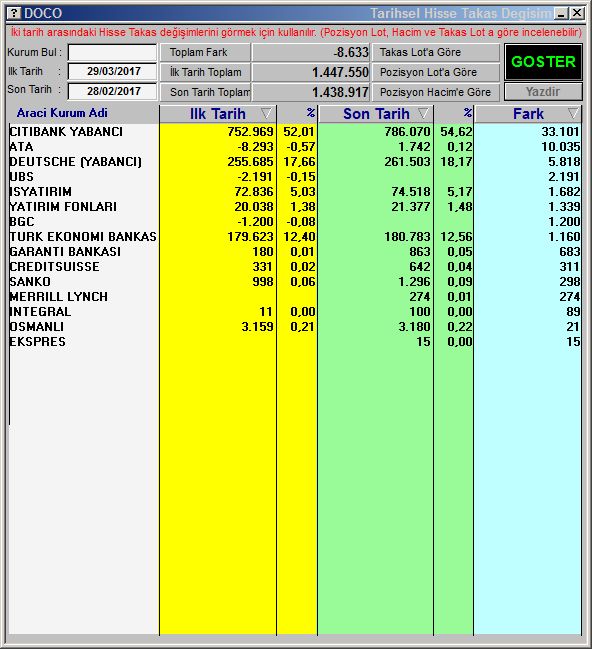Click the Yazdir print button

tap(543, 92)
